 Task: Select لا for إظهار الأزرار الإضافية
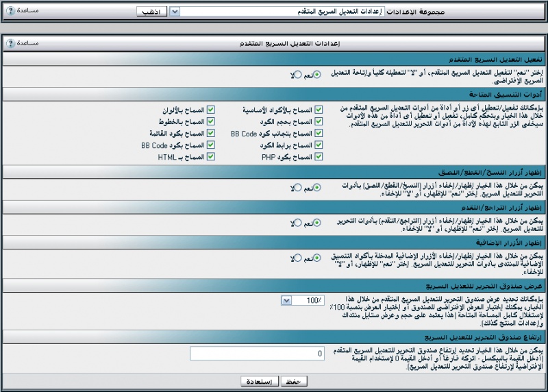[x=298, y=258]
